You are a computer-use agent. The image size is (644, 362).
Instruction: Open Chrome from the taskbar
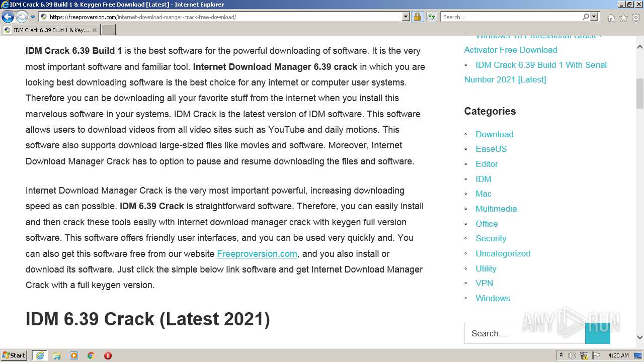point(91,355)
